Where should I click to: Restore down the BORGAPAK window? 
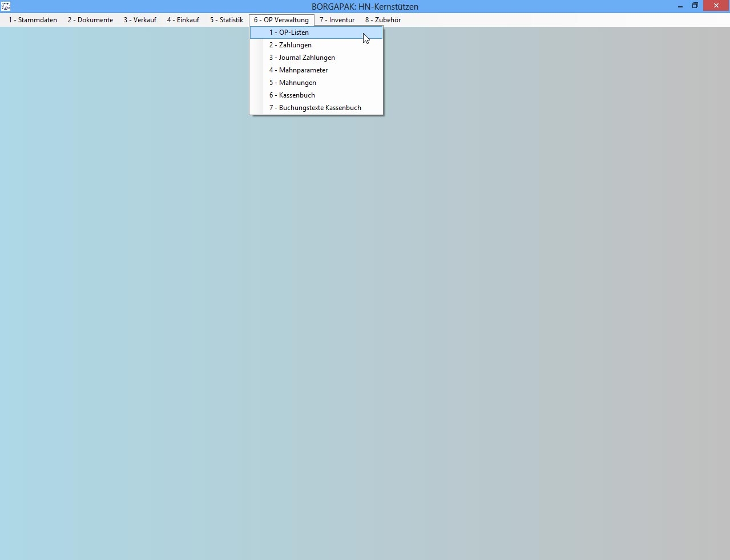695,6
